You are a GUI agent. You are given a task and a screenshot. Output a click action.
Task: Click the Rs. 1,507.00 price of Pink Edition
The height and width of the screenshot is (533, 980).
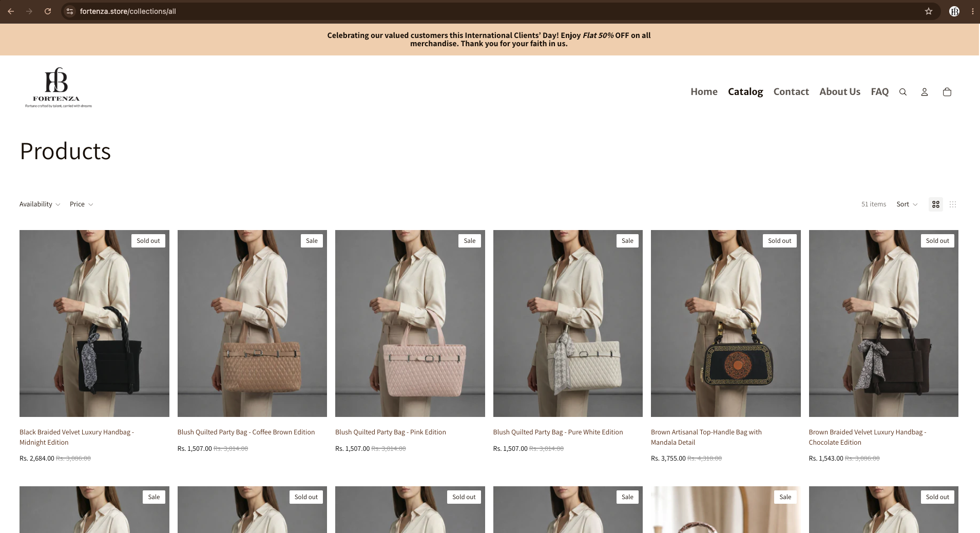(x=353, y=449)
